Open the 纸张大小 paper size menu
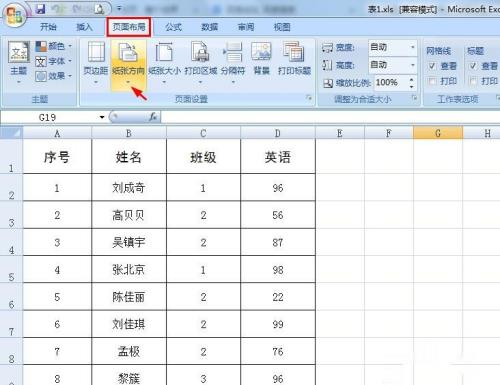 [164, 63]
